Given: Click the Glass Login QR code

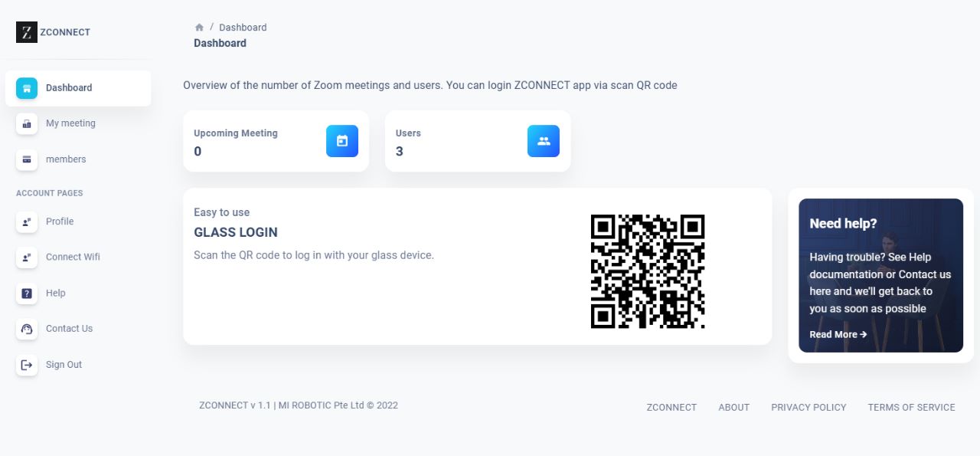Looking at the screenshot, I should 648,271.
